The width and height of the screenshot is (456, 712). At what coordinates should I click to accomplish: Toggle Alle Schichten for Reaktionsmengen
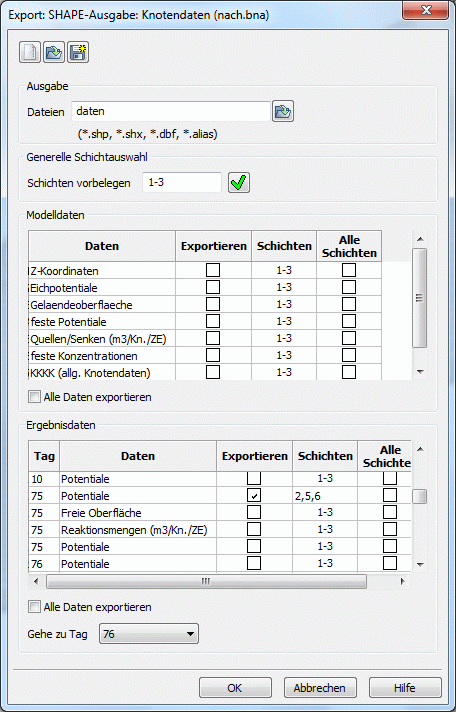[x=390, y=529]
